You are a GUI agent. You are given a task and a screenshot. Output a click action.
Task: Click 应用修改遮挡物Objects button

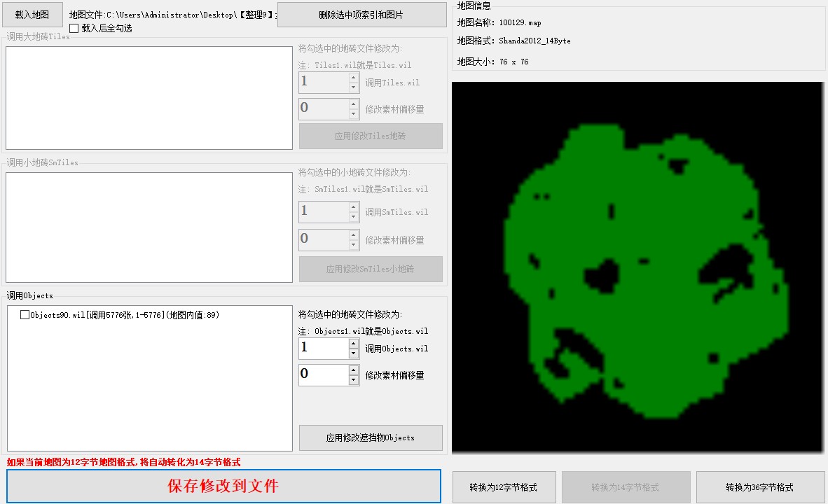[371, 437]
